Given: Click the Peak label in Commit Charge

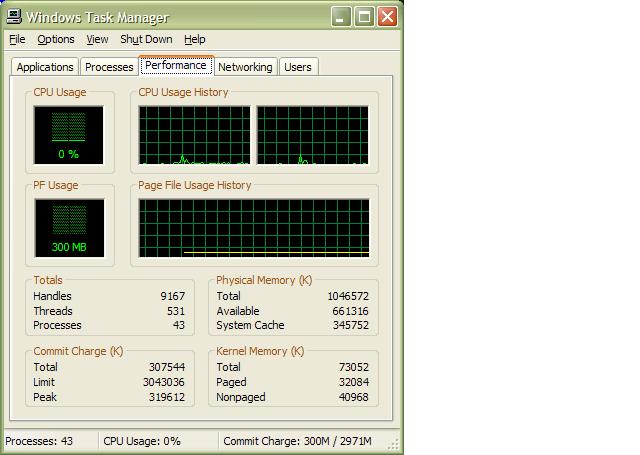Looking at the screenshot, I should click(x=45, y=397).
